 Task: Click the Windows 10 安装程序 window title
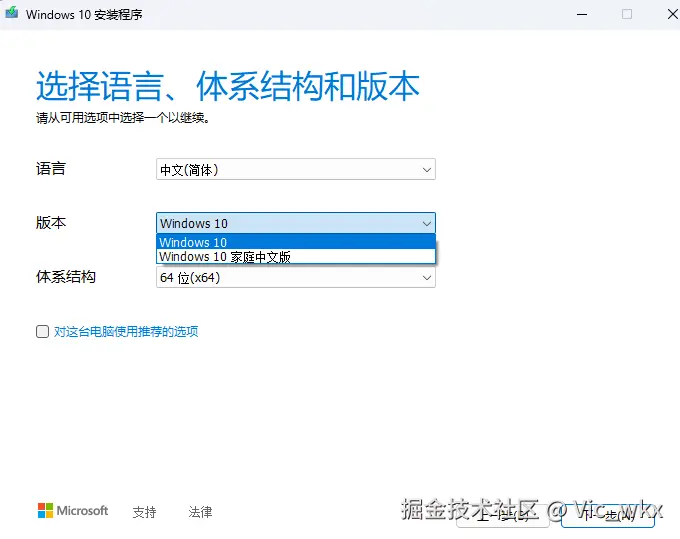click(x=84, y=14)
